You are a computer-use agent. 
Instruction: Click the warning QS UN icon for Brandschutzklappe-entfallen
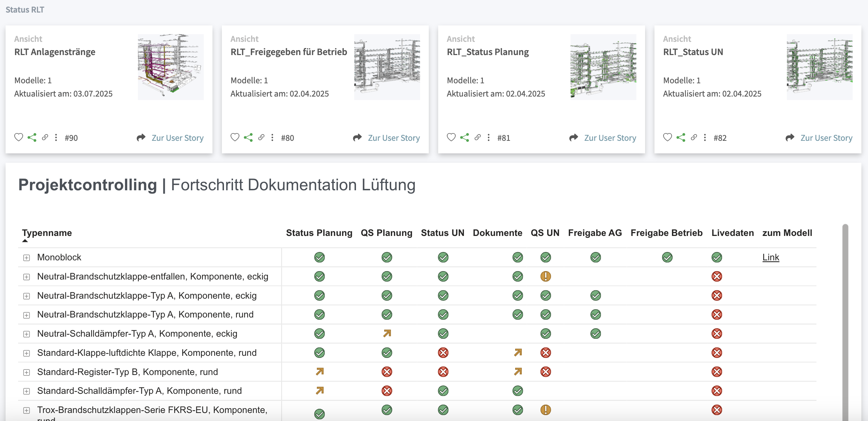tap(545, 276)
